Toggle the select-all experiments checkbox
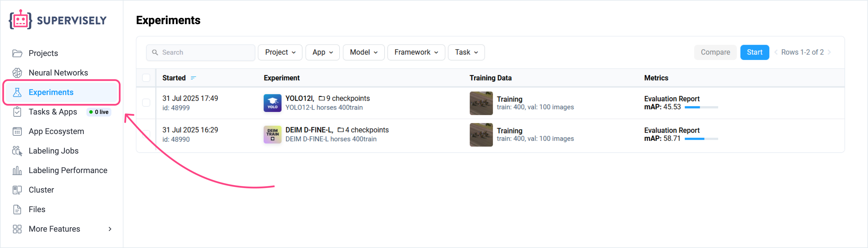The height and width of the screenshot is (248, 868). [x=146, y=78]
